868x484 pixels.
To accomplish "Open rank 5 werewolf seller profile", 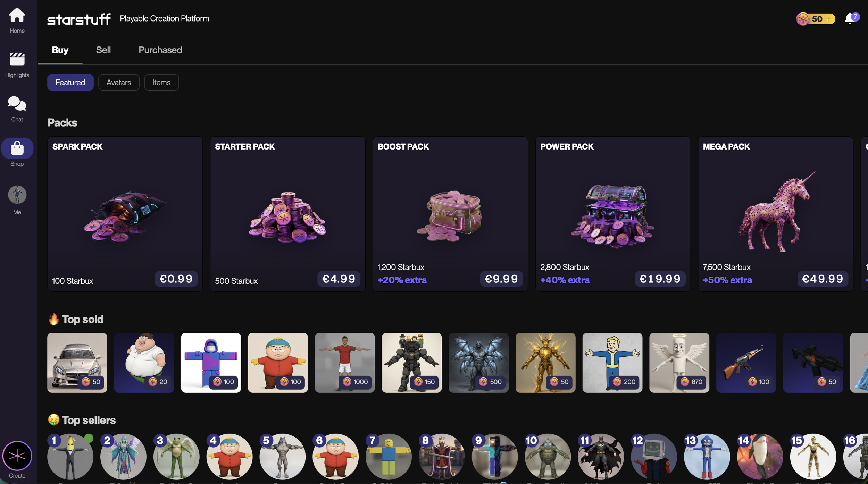I will coord(283,457).
